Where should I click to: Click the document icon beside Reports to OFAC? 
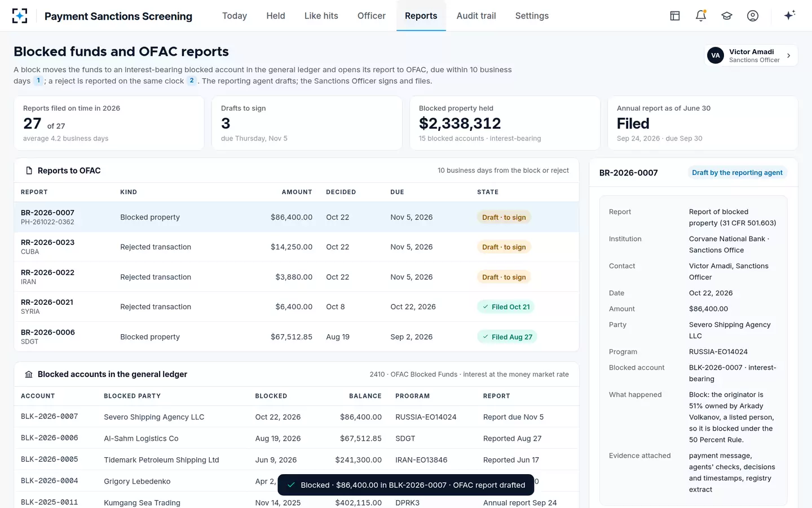click(x=29, y=170)
